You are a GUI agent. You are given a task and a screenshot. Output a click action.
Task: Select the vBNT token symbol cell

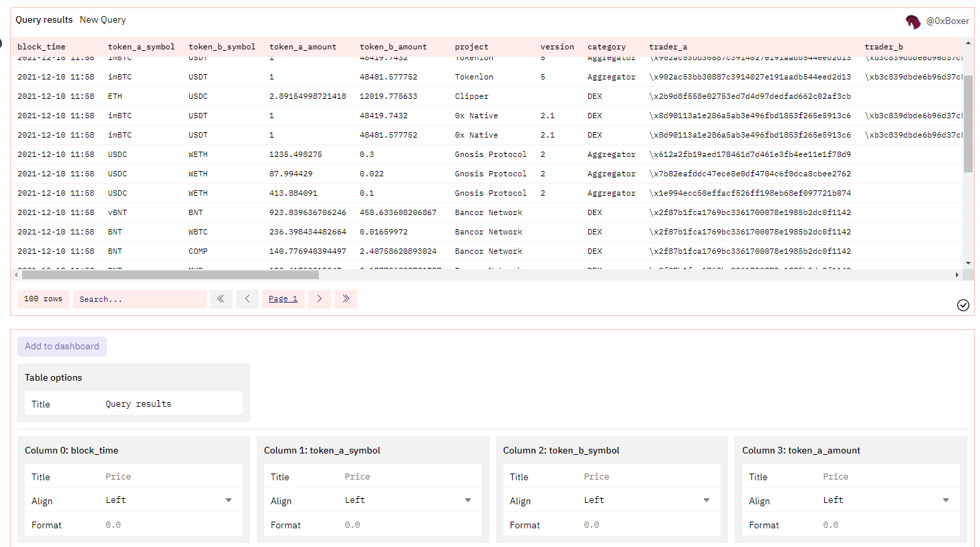(118, 212)
